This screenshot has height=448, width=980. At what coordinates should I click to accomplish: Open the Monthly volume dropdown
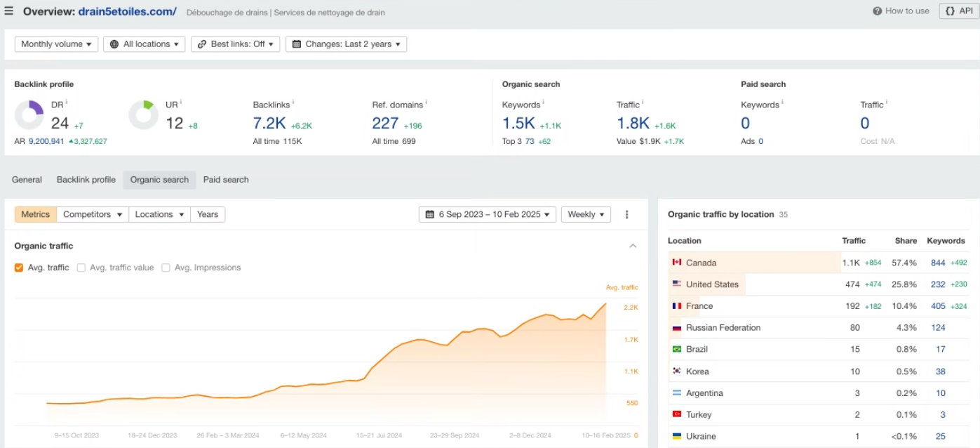pyautogui.click(x=55, y=44)
